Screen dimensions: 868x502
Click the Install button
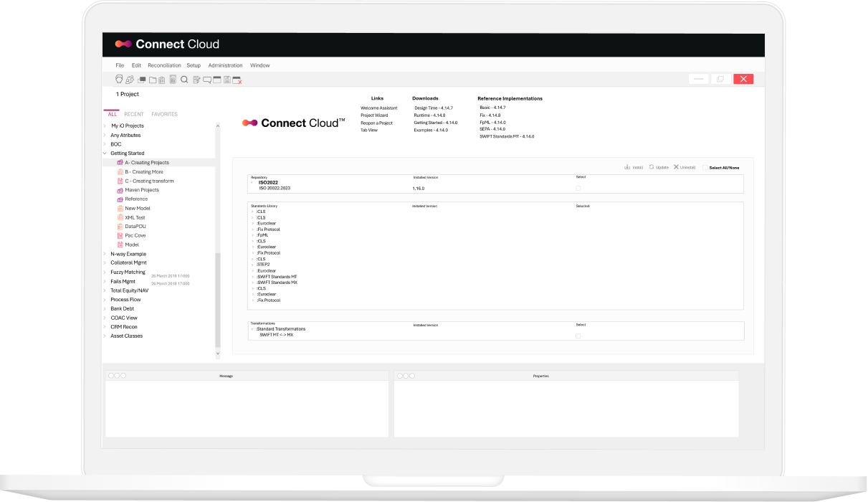coord(634,167)
